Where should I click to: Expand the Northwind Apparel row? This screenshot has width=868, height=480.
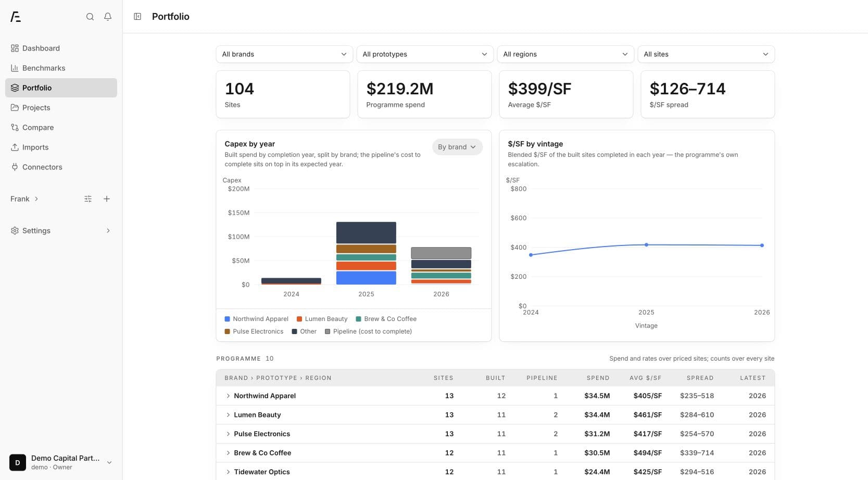click(x=228, y=396)
